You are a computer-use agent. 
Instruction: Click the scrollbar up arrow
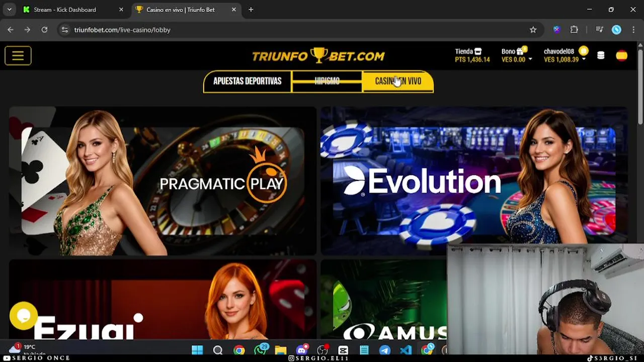click(640, 44)
